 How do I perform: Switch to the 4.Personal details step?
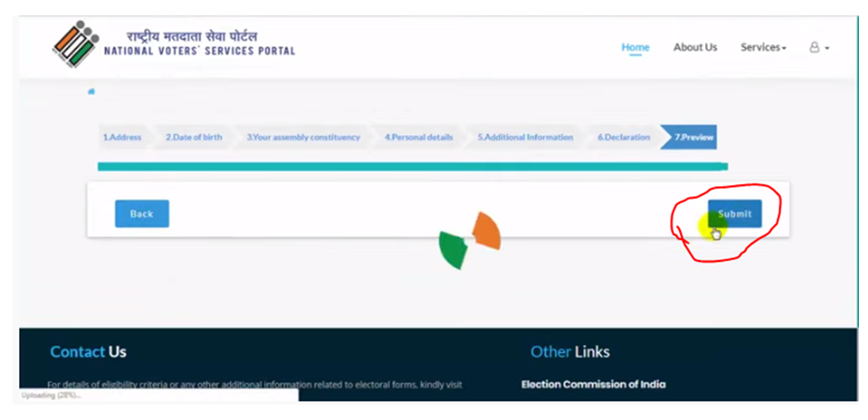pyautogui.click(x=419, y=137)
